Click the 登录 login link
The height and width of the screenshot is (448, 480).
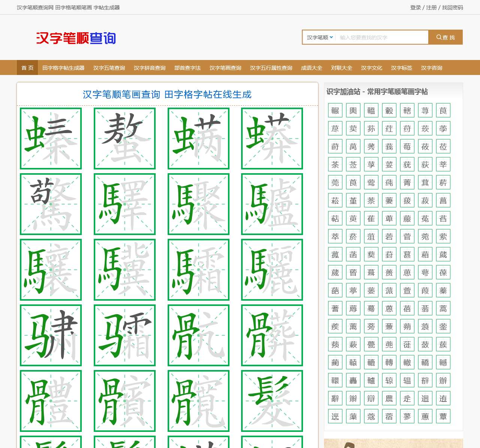coord(415,7)
